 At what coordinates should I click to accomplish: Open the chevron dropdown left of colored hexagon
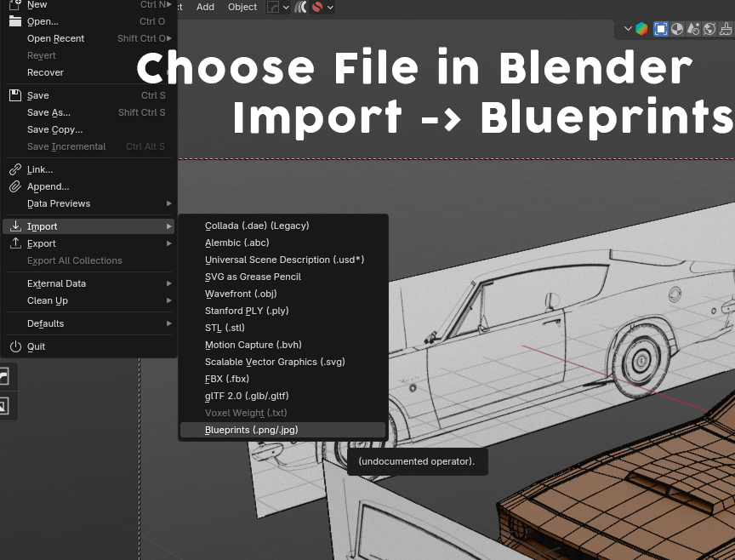click(628, 29)
